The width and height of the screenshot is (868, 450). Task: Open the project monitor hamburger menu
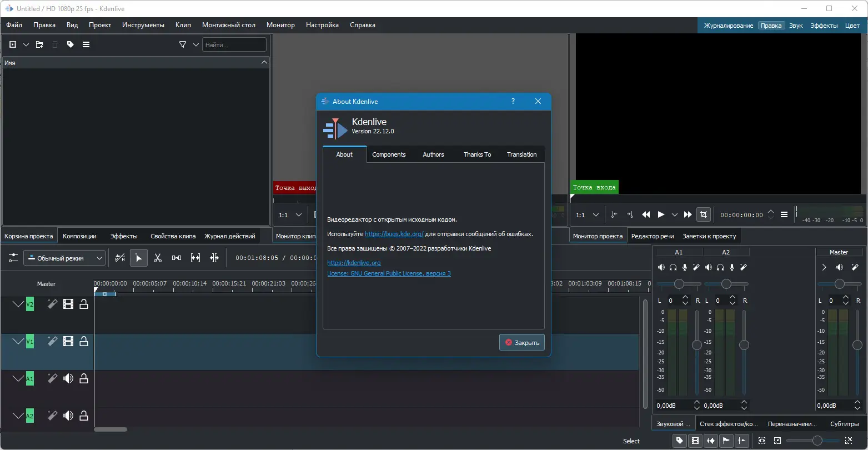pyautogui.click(x=784, y=214)
